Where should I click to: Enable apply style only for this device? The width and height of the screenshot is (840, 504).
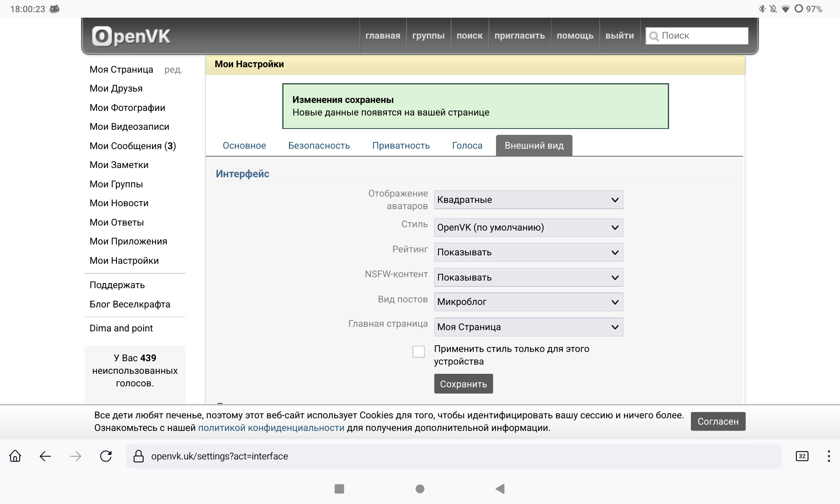tap(418, 352)
